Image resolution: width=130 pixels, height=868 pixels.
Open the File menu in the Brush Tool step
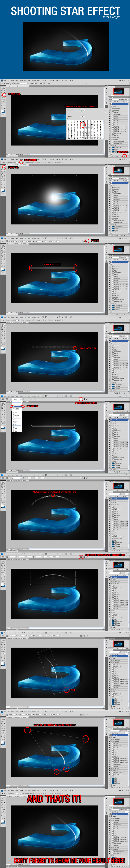coord(5,81)
